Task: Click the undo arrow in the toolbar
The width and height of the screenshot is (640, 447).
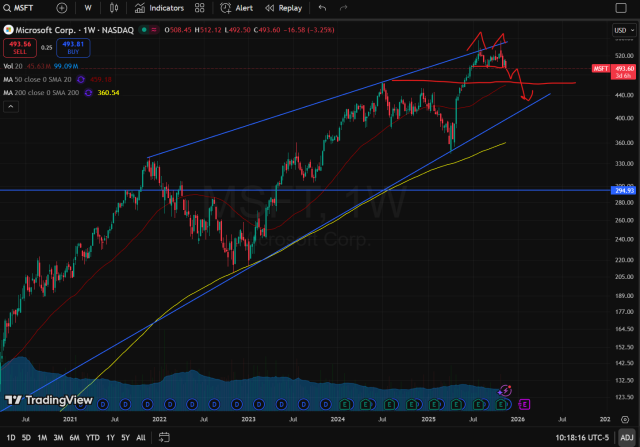Action: click(x=321, y=8)
